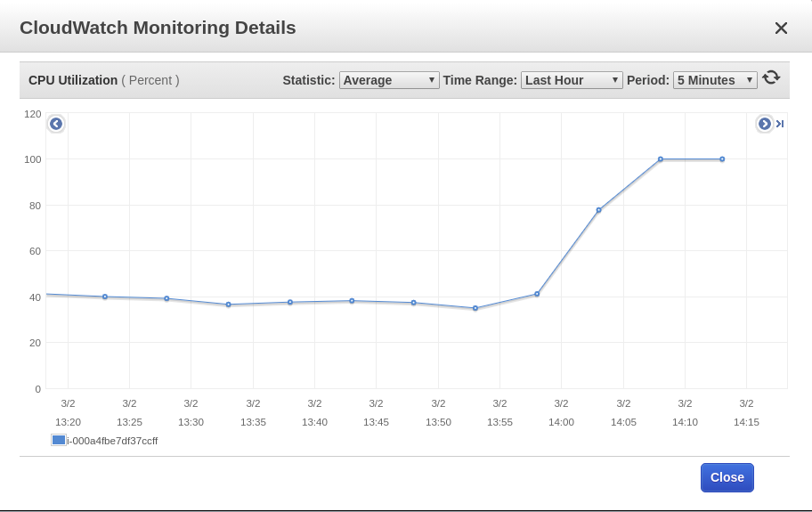Open the Statistic dropdown showing Average
812x512 pixels.
click(x=389, y=80)
